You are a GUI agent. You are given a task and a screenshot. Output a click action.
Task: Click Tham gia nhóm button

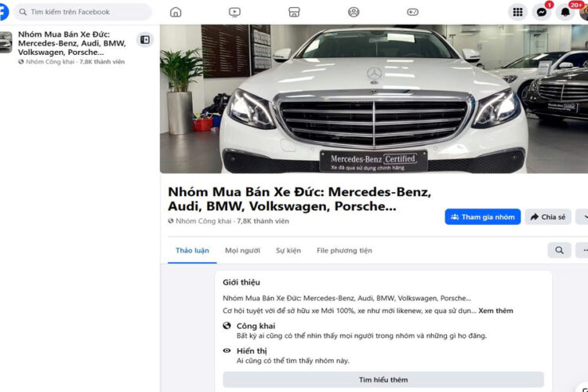483,217
